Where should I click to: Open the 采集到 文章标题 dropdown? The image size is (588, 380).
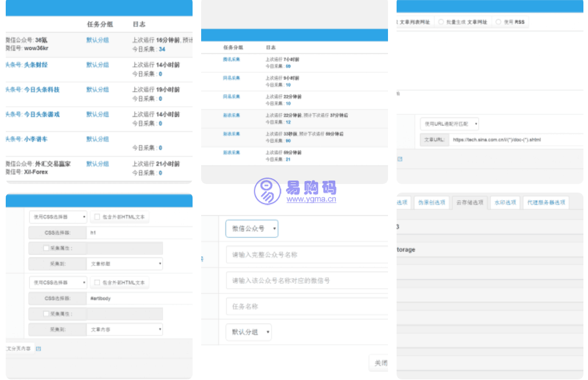click(125, 264)
